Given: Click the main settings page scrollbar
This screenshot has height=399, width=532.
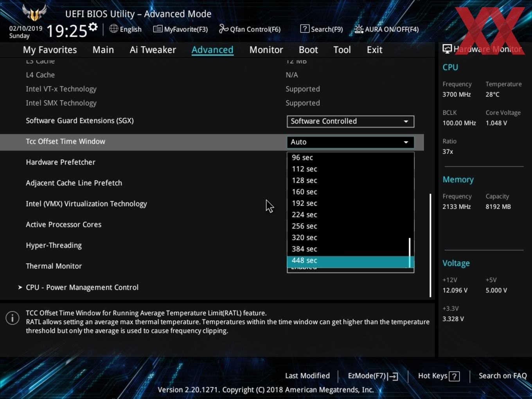Looking at the screenshot, I should coord(430,245).
